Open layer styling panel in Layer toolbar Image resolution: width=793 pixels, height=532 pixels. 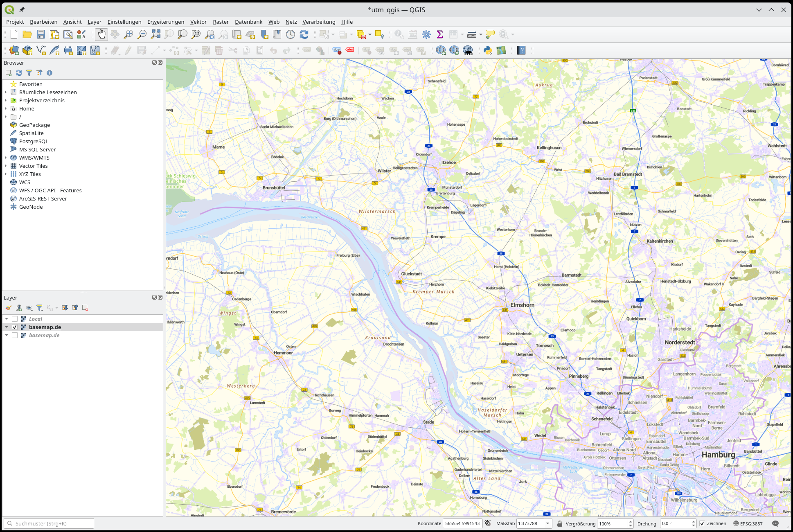coord(9,308)
